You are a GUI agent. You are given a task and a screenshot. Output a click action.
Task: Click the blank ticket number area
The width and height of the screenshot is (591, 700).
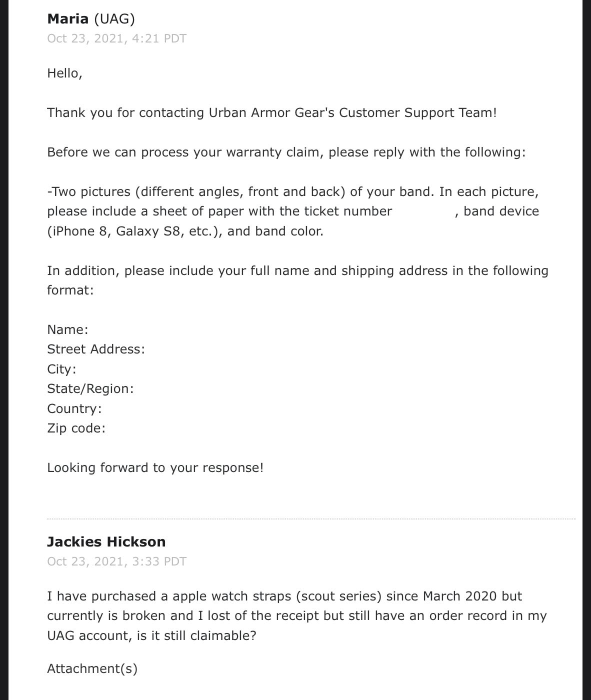(x=423, y=211)
